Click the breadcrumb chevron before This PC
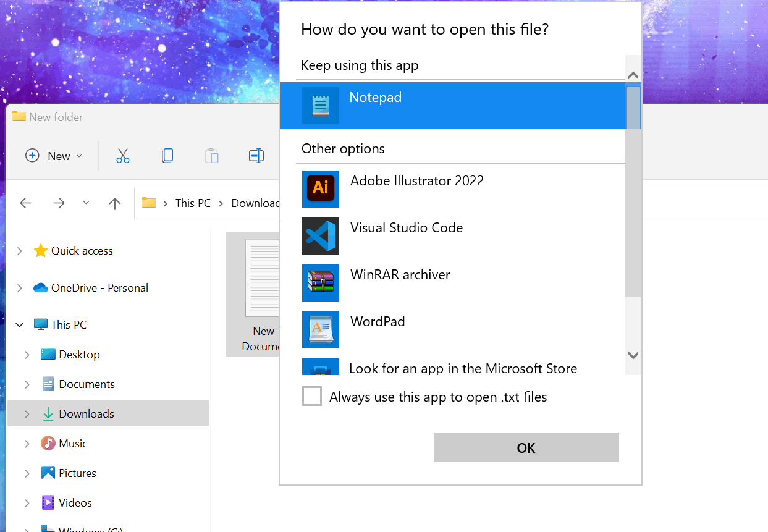Viewport: 768px width, 532px height. tap(166, 203)
